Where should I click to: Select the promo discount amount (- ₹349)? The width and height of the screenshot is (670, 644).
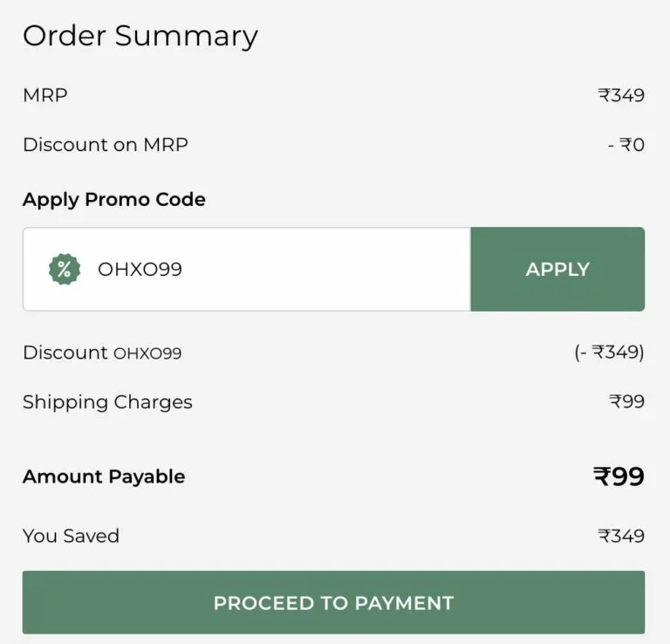coord(609,353)
